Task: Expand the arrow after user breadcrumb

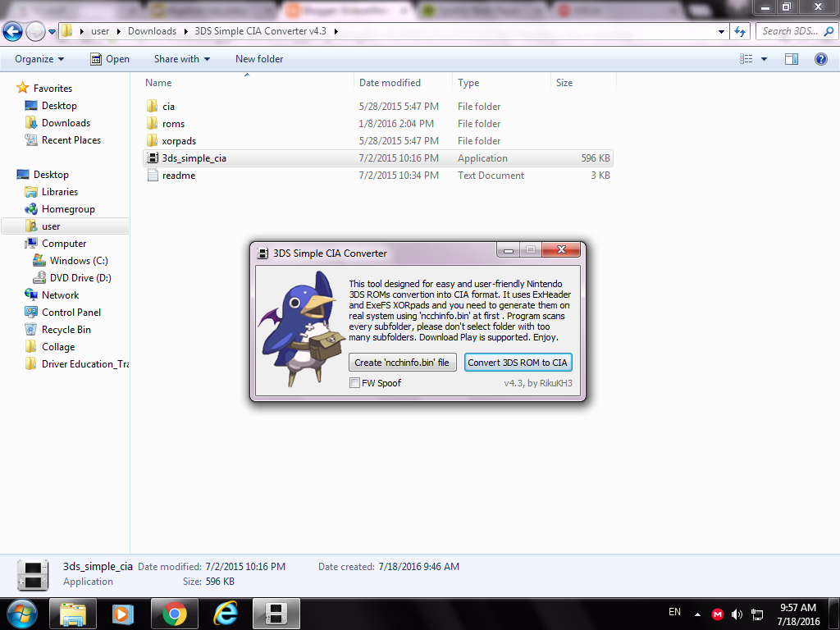Action: tap(118, 32)
